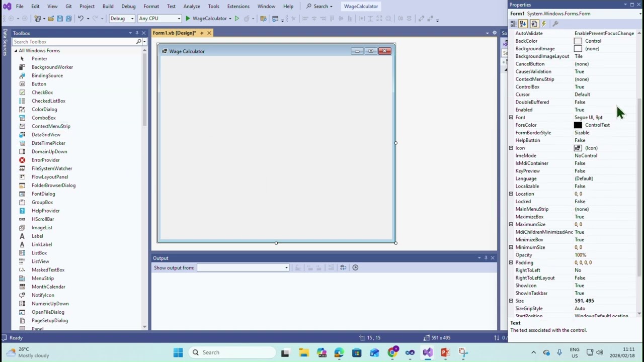Select Alphabetical sort icon in Properties
The height and width of the screenshot is (362, 644).
coord(523,24)
